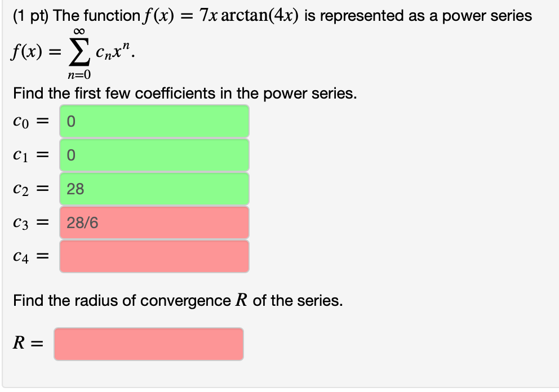Viewport: 559px width, 392px height.
Task: Select the empty radius of convergence R input field
Action: [x=148, y=344]
